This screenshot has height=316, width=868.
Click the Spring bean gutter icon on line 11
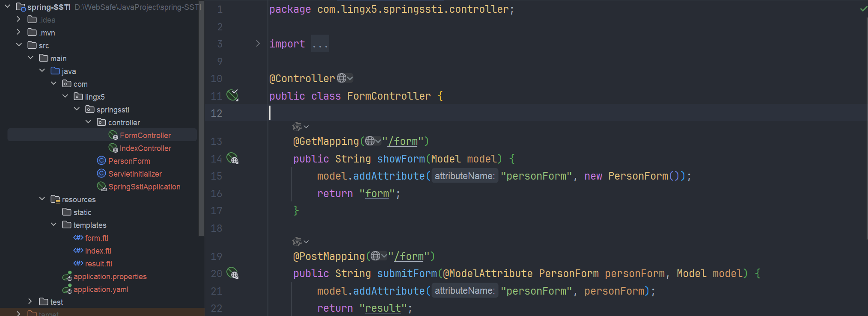pos(232,95)
